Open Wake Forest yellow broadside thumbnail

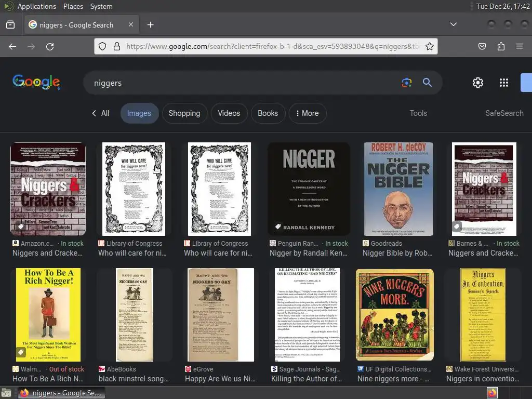pyautogui.click(x=483, y=314)
